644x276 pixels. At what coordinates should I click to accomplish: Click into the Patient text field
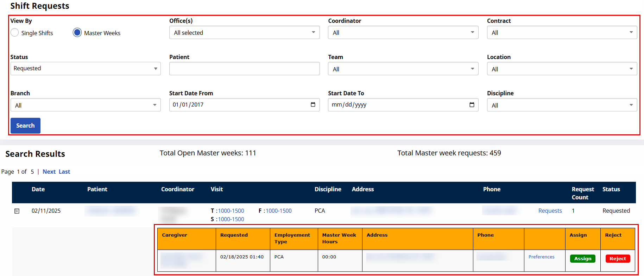[x=244, y=69]
